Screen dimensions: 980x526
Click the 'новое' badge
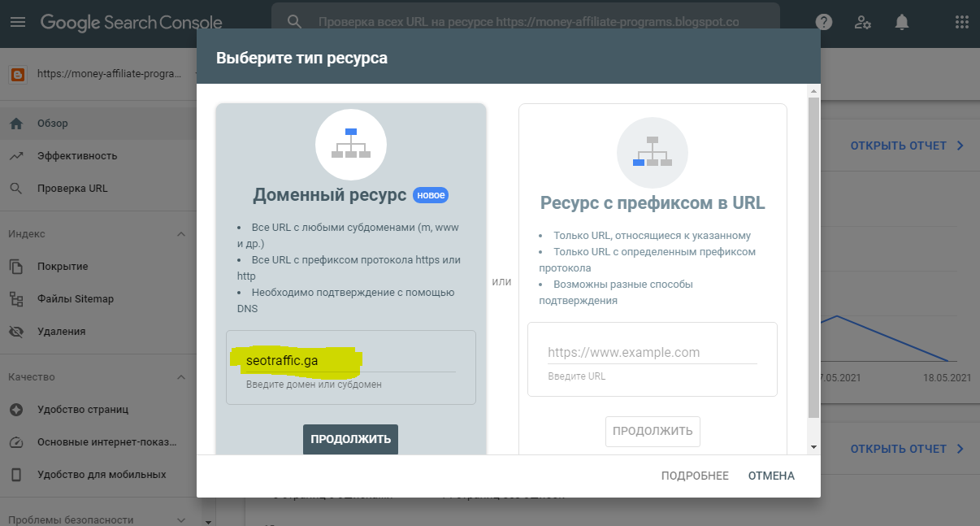pos(431,195)
